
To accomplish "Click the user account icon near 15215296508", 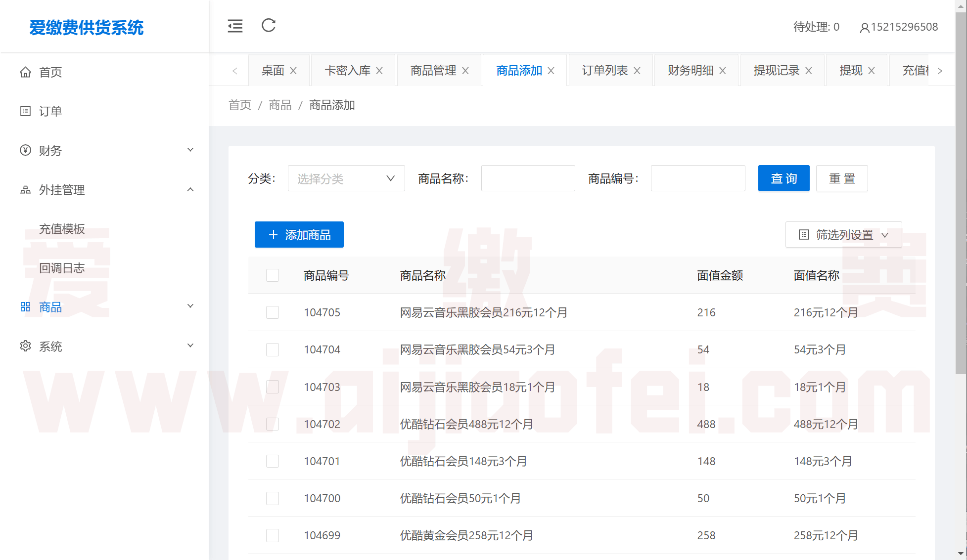I will [x=864, y=27].
